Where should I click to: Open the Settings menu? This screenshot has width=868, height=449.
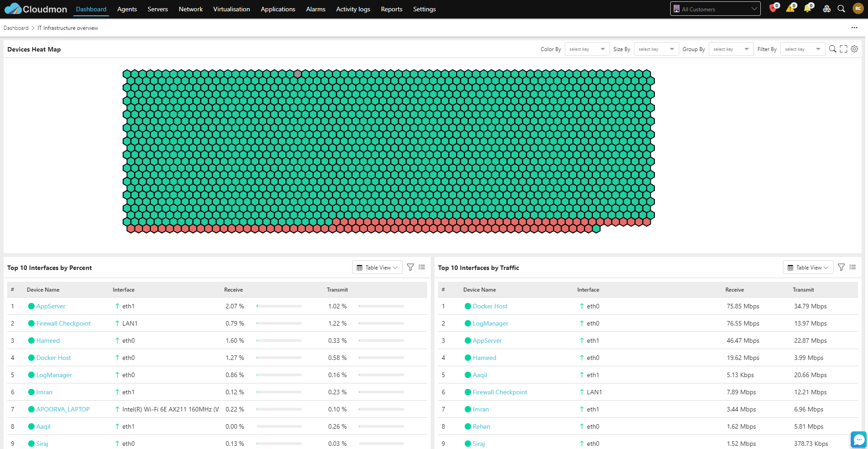[424, 9]
